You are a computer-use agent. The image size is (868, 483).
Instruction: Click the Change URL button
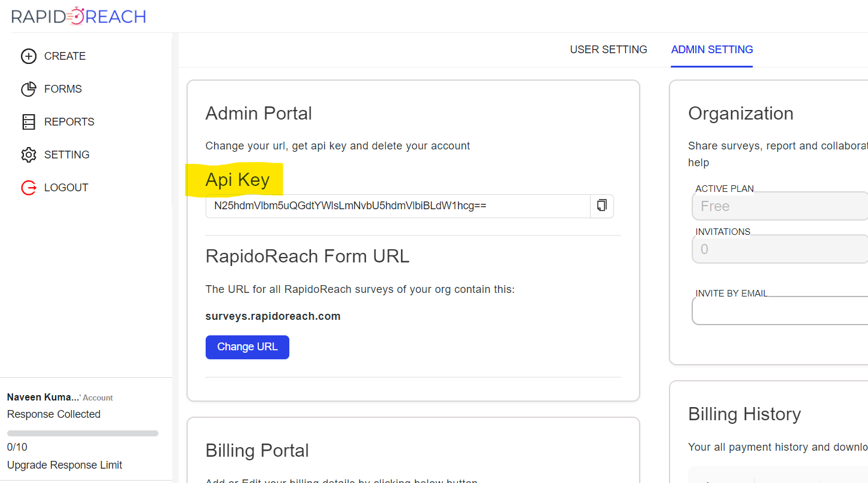point(247,347)
